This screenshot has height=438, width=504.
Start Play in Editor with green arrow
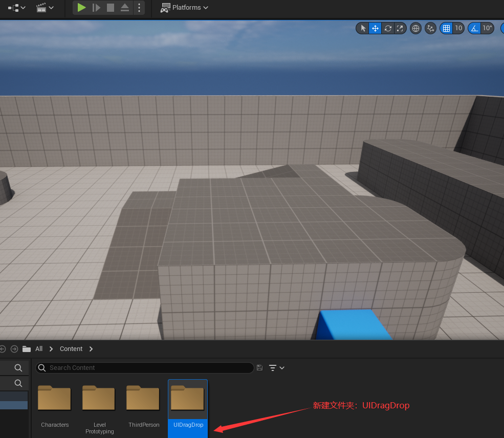[x=82, y=7]
